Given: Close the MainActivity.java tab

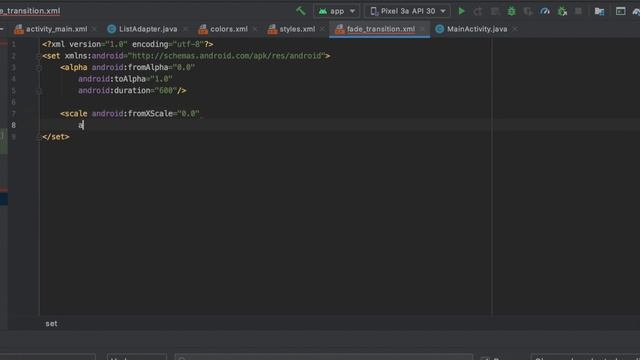Looking at the screenshot, I should pyautogui.click(x=515, y=29).
